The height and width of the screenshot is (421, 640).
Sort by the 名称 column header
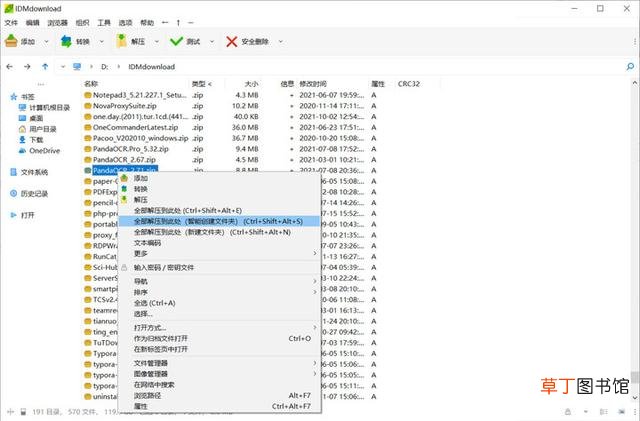point(91,84)
